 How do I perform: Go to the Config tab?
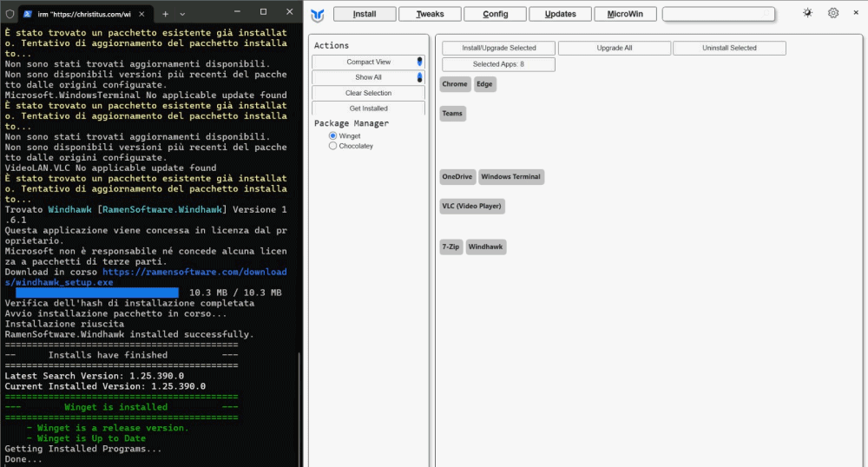496,14
